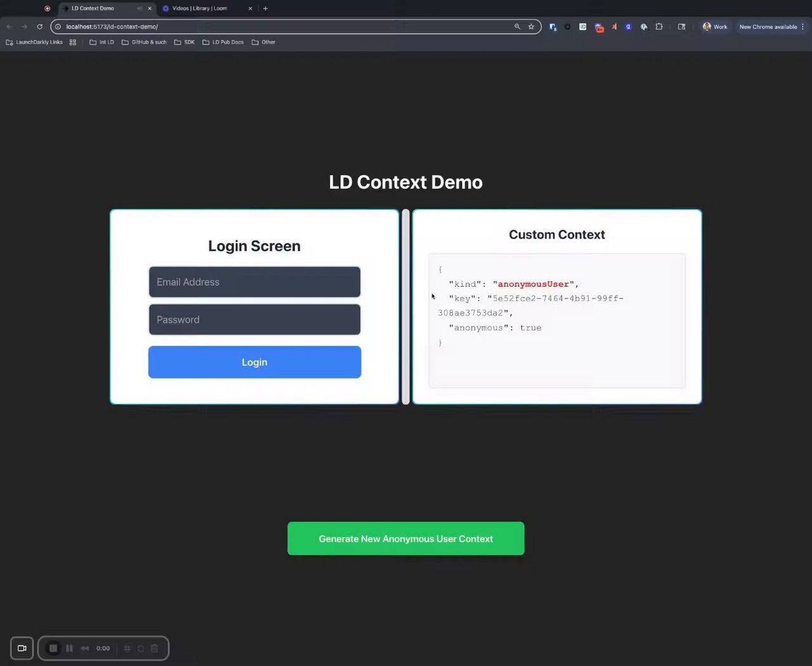Click the LD Context Demo page title
Image resolution: width=812 pixels, height=666 pixels.
click(x=406, y=182)
